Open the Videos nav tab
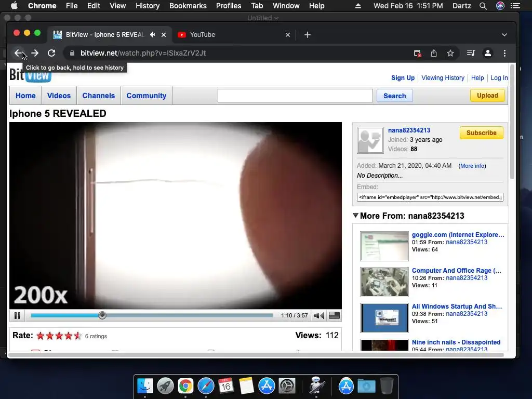Screen dimensions: 532x399 (x=59, y=96)
